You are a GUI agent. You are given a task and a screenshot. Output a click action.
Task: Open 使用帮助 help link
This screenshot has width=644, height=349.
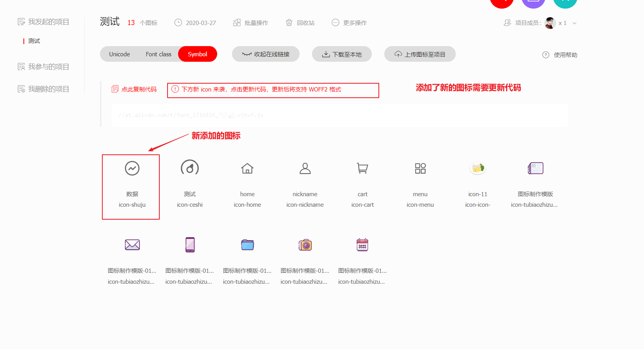(565, 55)
